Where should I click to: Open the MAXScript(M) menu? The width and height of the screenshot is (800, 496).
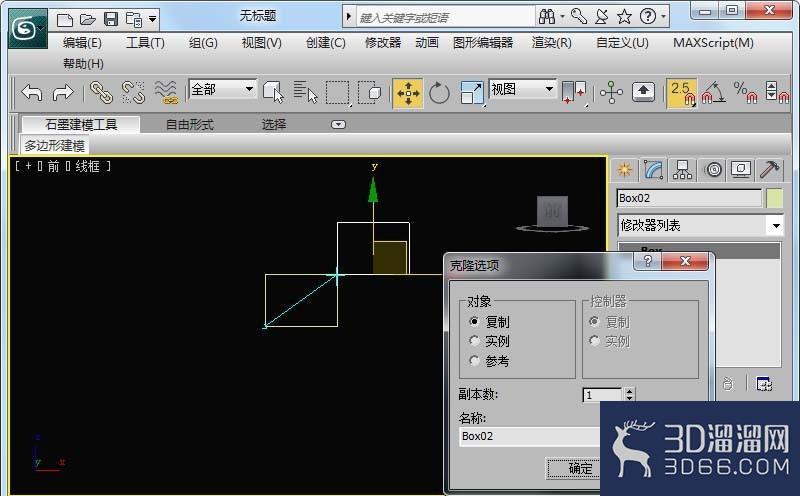coord(713,43)
